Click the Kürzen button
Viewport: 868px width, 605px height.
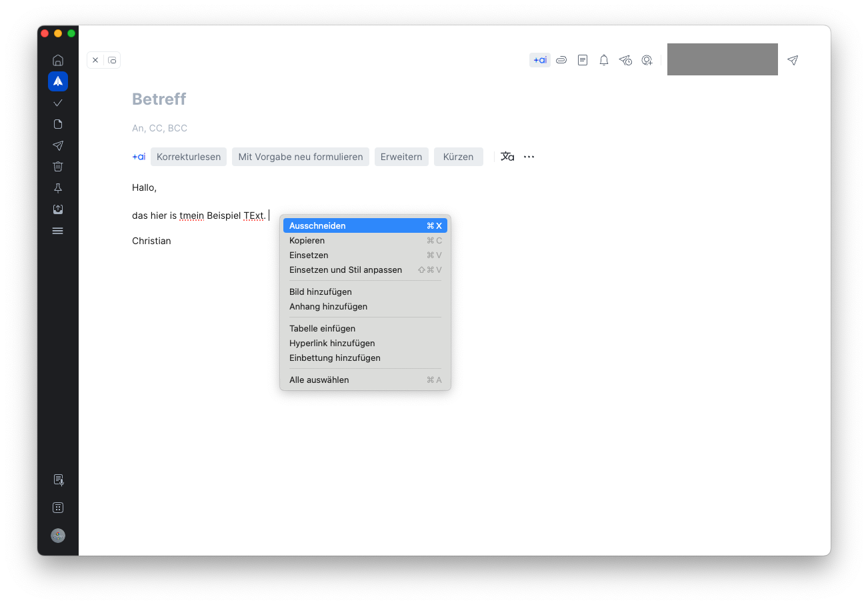(x=458, y=157)
